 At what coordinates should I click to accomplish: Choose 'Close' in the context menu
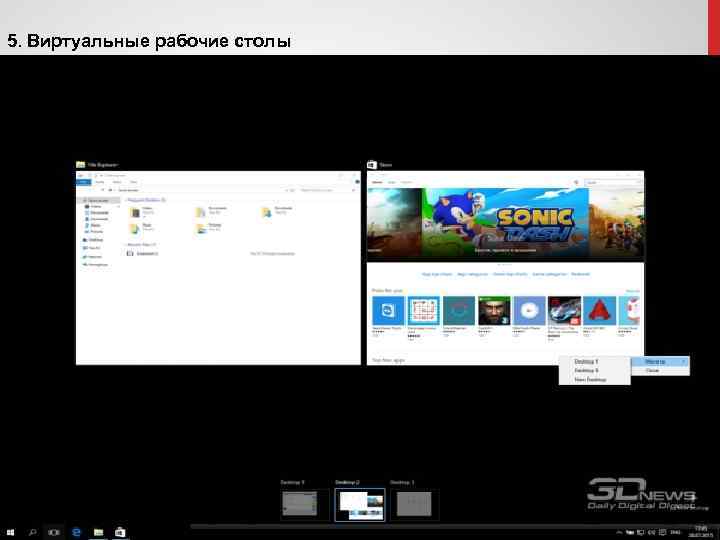pyautogui.click(x=660, y=371)
